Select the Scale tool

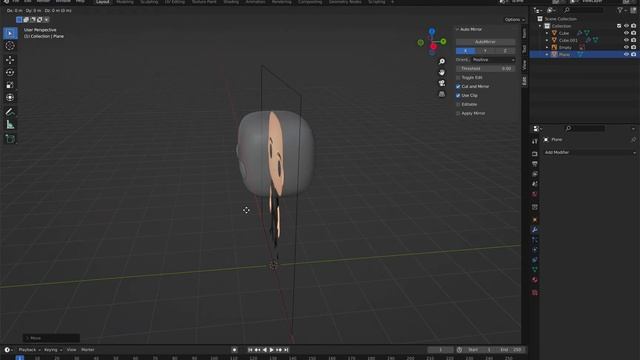coord(10,85)
